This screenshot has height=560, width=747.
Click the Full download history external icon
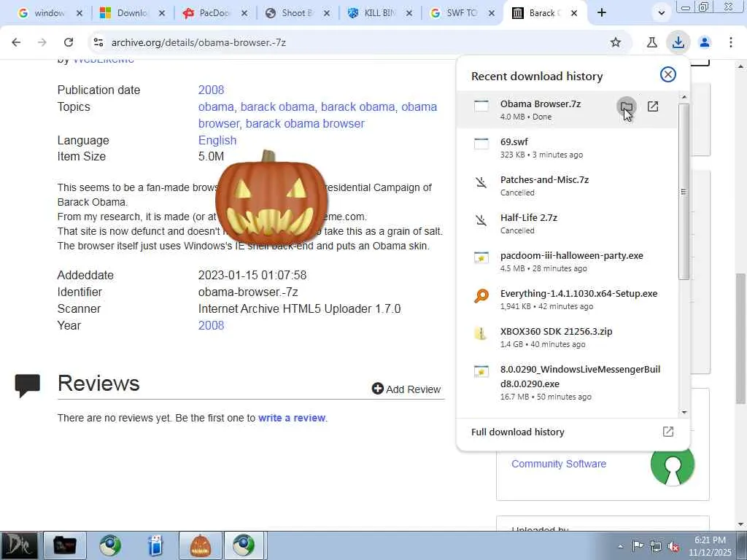pos(668,432)
